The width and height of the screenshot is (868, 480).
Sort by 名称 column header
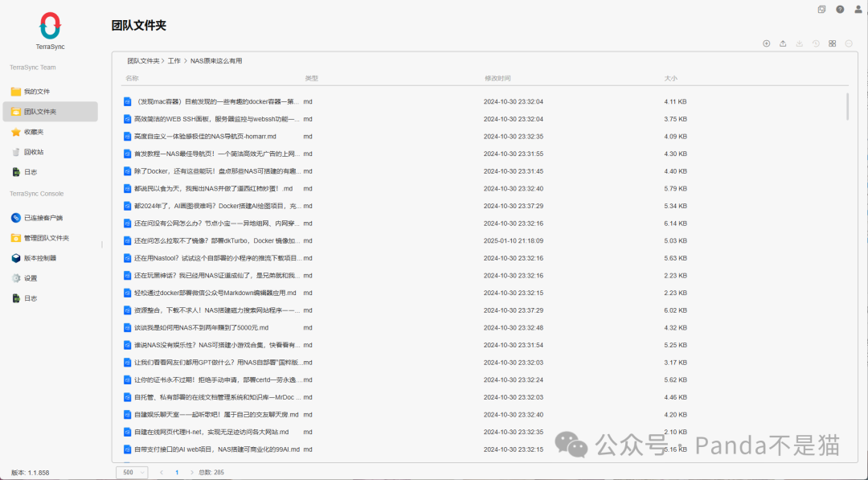(132, 79)
